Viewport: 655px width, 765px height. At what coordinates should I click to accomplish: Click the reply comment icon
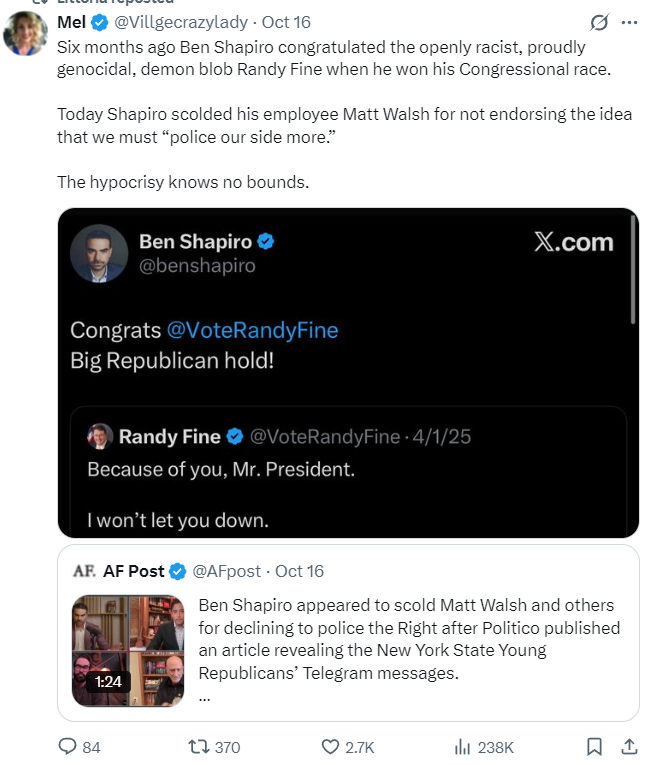[68, 746]
